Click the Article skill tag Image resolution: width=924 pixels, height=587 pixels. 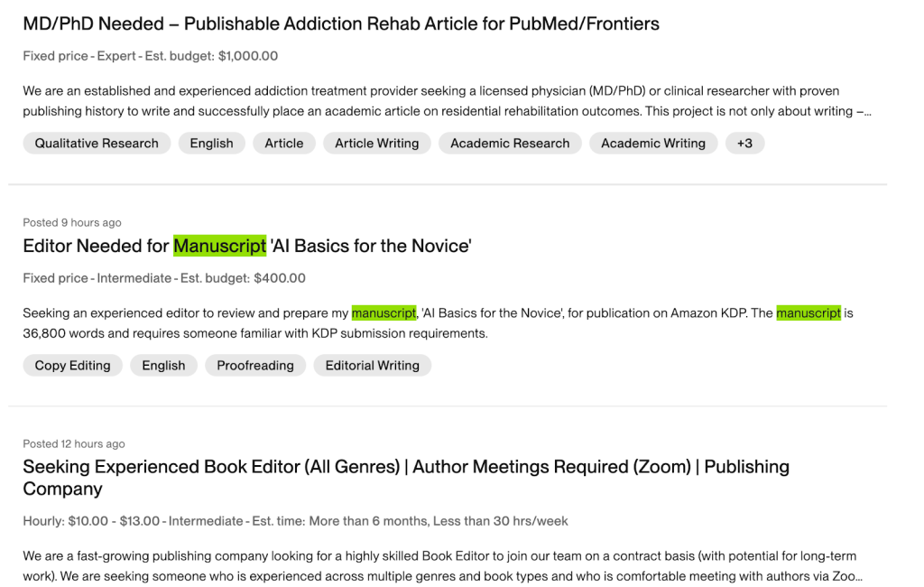pos(284,143)
